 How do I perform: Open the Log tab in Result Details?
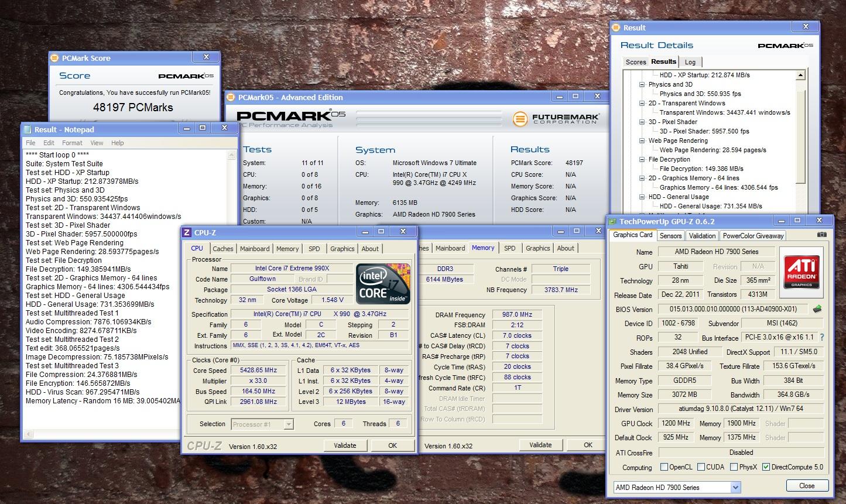click(x=690, y=62)
